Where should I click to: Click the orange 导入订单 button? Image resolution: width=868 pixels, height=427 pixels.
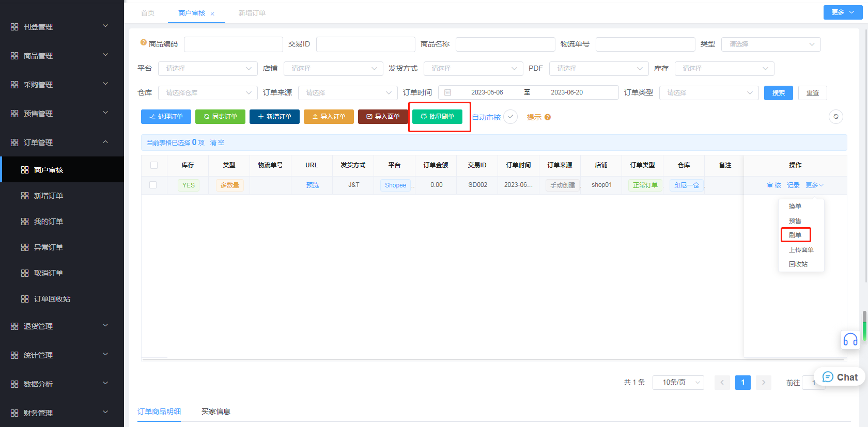[x=329, y=117]
